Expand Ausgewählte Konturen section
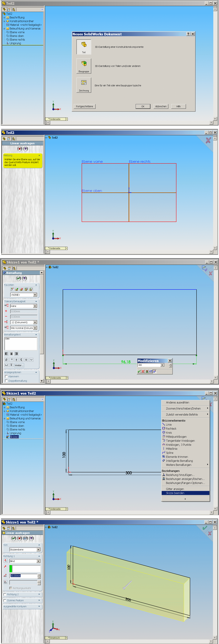 tap(39, 606)
